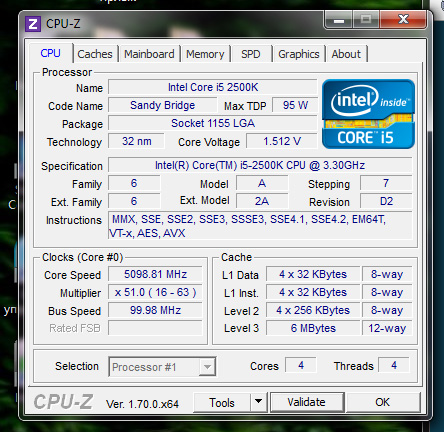
Task: Click the Tools button
Action: pyautogui.click(x=222, y=402)
